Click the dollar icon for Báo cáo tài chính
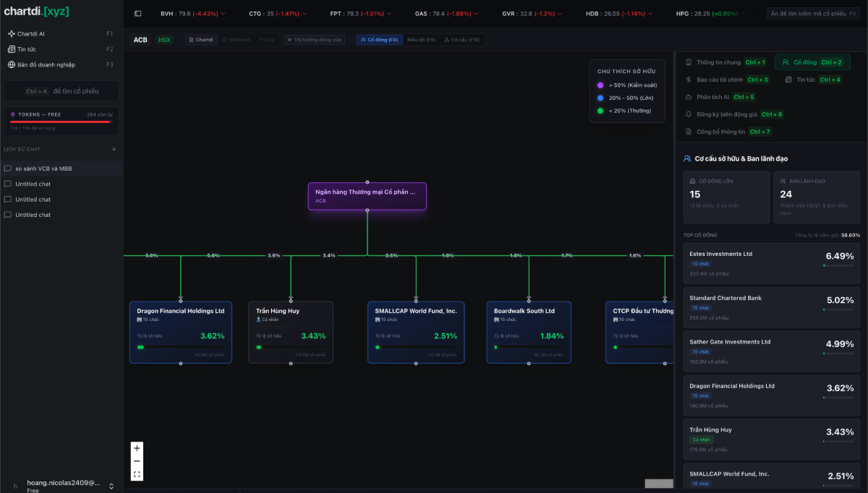Screen dimensions: 868x493 689,80
